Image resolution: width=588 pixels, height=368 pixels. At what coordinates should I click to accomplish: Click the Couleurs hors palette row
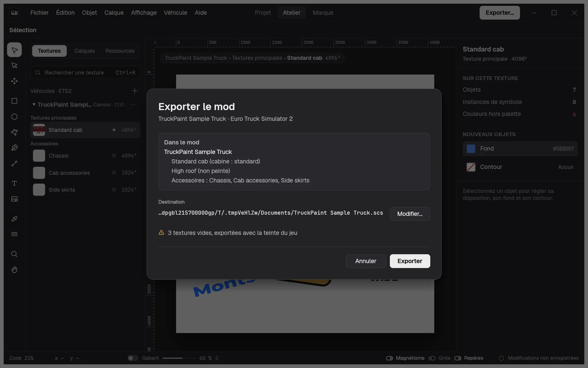(x=519, y=114)
